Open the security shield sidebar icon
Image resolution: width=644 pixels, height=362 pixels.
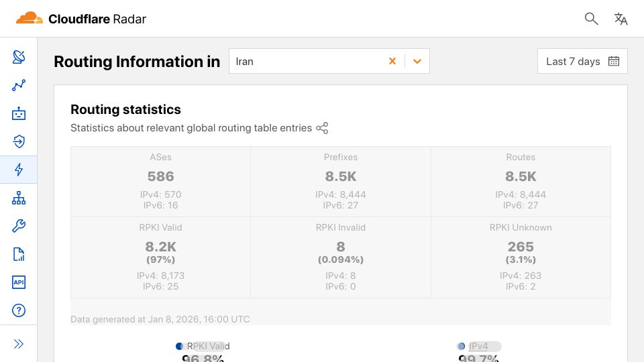(x=19, y=141)
